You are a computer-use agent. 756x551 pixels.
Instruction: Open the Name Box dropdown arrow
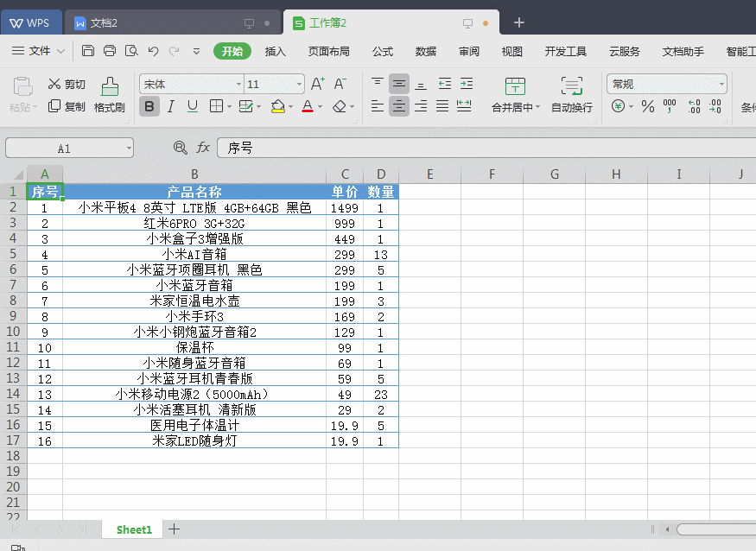click(x=130, y=148)
